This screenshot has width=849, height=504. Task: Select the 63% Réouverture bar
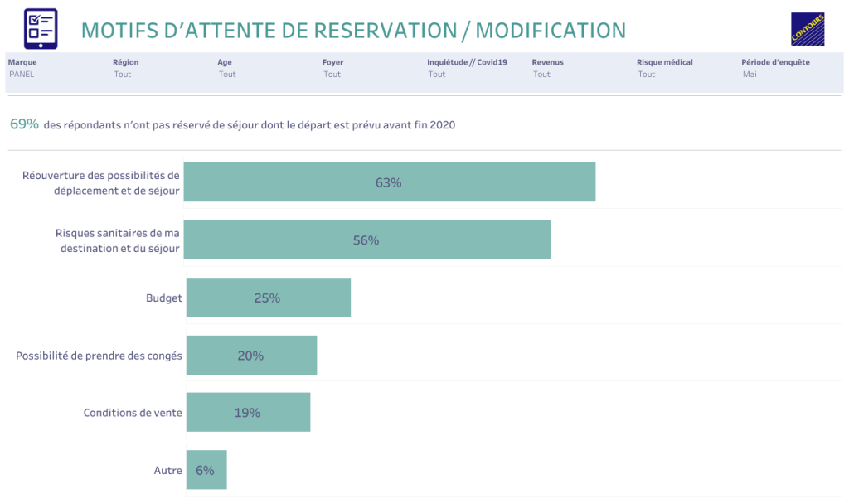389,182
